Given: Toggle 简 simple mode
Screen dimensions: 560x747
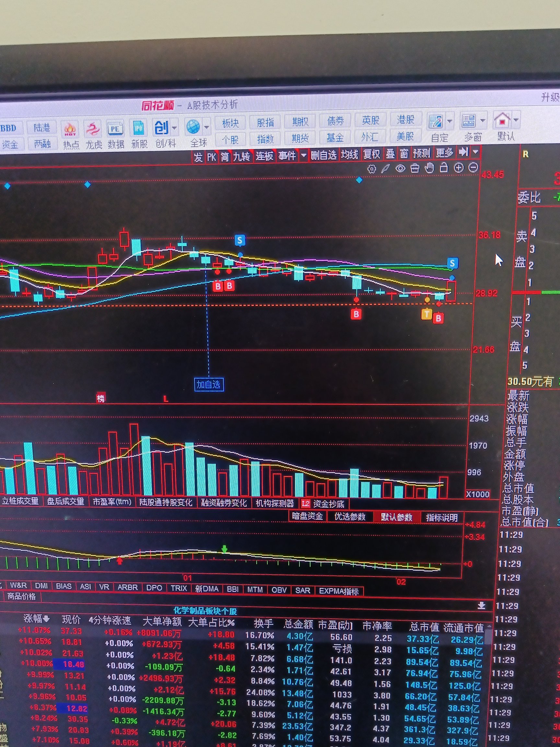Looking at the screenshot, I should click(225, 157).
